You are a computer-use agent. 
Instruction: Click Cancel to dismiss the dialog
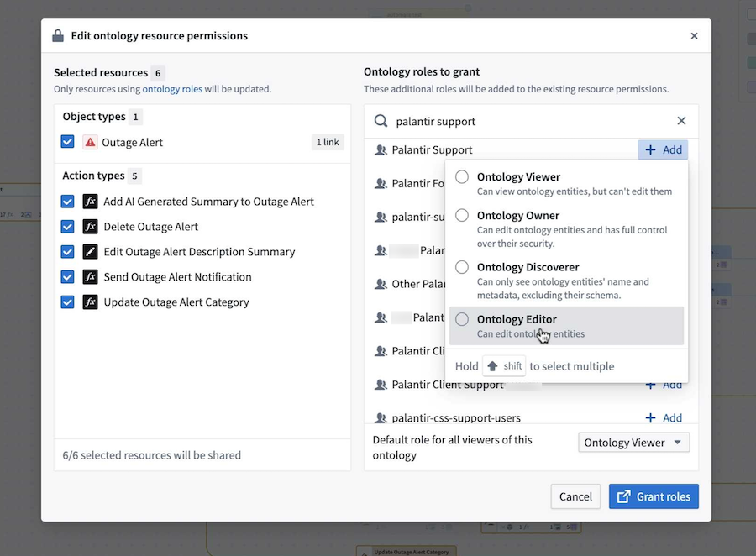pos(575,496)
